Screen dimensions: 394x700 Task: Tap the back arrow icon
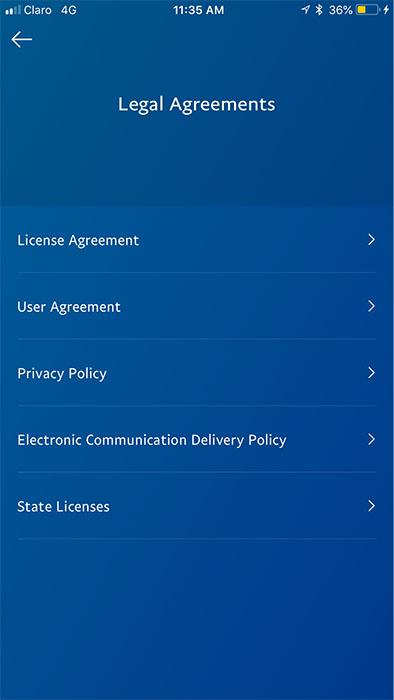pos(21,40)
